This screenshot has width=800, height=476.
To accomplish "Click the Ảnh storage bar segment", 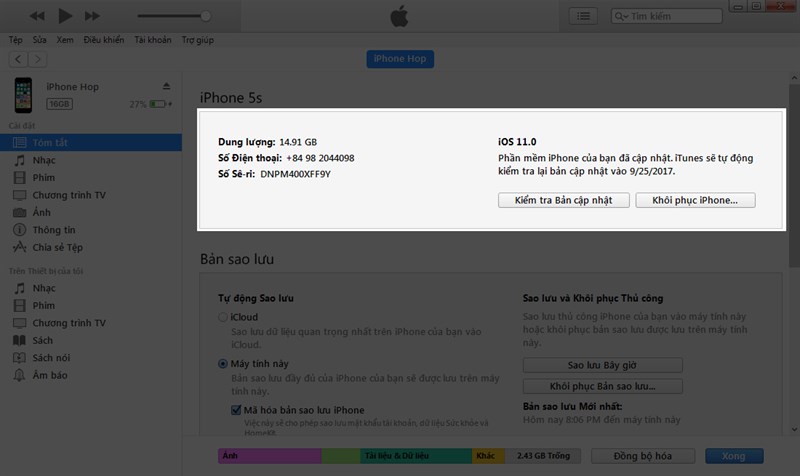I will pos(270,456).
